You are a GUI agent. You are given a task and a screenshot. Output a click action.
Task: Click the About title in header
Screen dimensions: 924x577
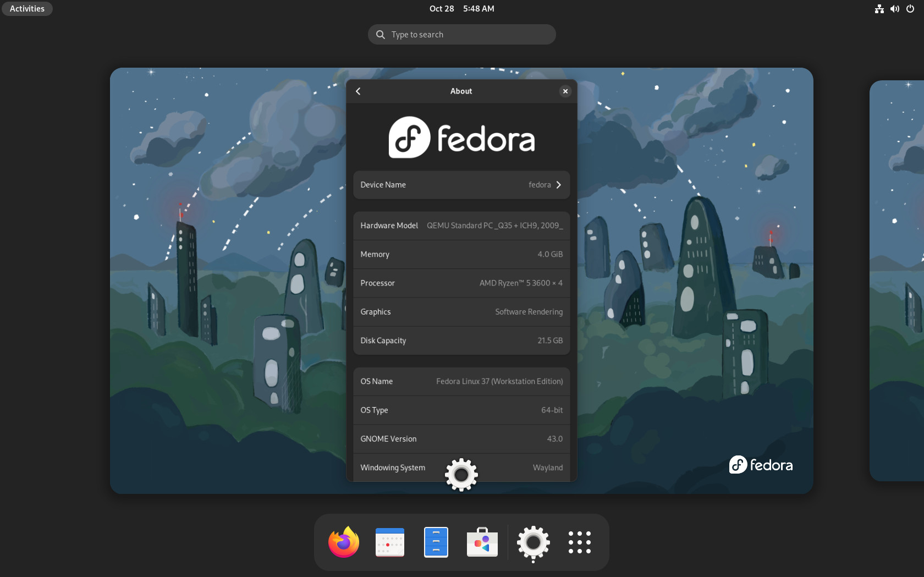coord(461,91)
